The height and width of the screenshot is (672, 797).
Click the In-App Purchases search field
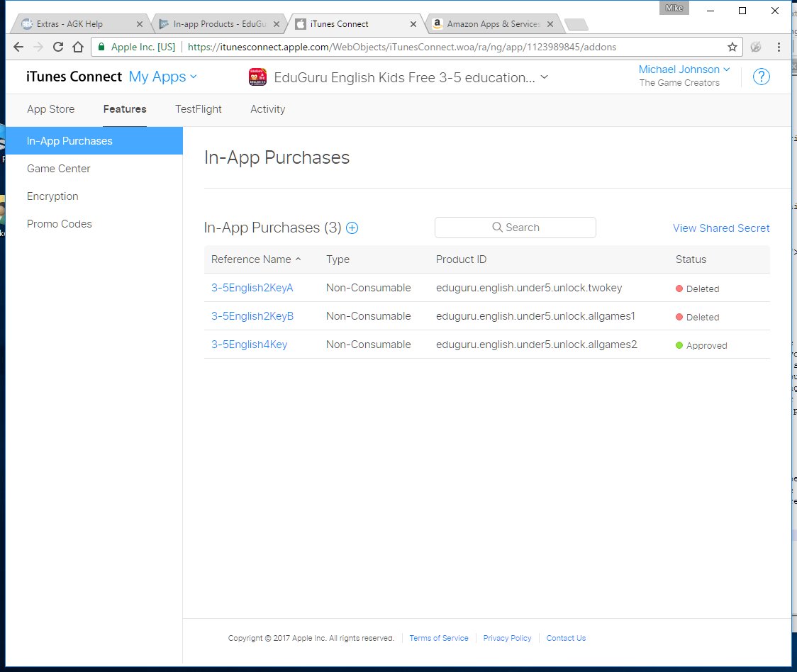tap(515, 228)
